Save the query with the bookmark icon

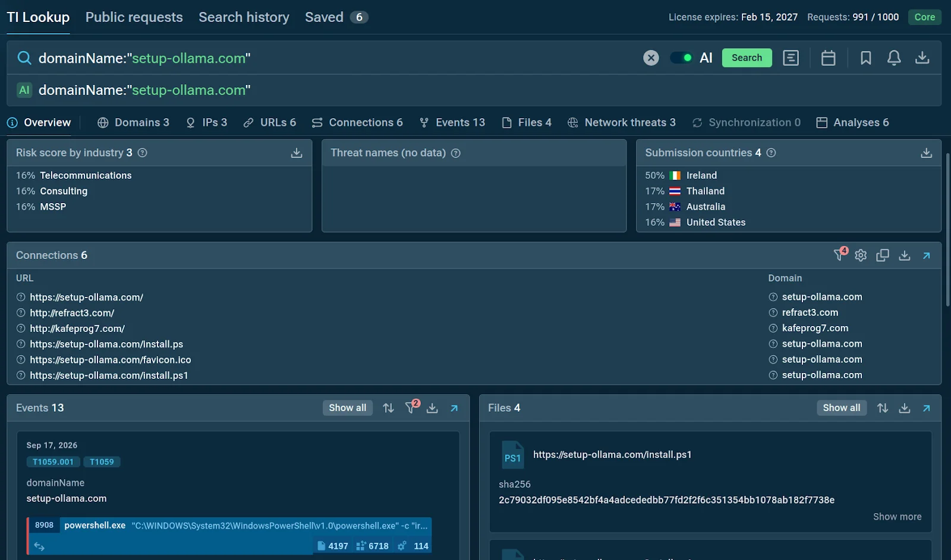coord(866,58)
